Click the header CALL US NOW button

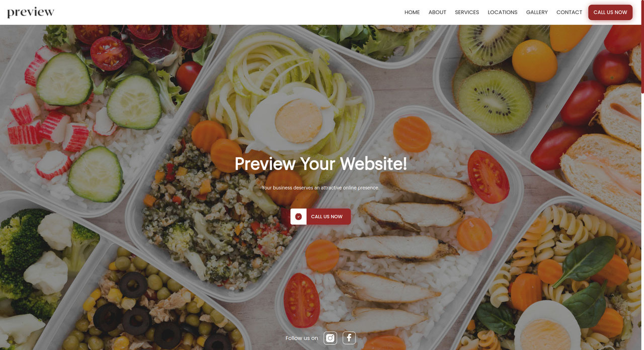click(x=610, y=12)
